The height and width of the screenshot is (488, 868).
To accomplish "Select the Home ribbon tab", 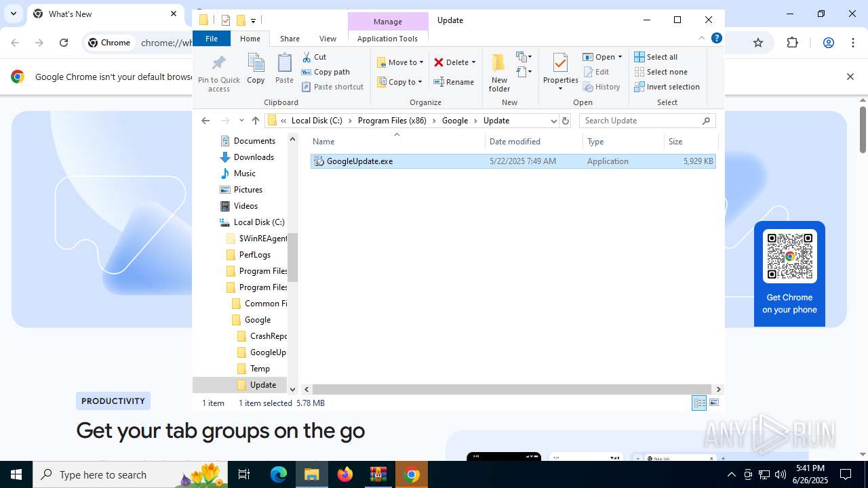I will tap(250, 39).
